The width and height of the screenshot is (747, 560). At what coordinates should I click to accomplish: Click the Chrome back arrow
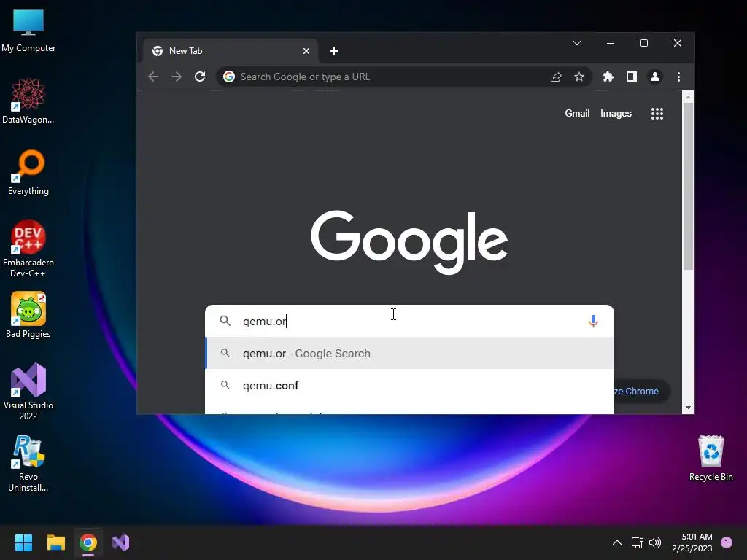coord(153,77)
